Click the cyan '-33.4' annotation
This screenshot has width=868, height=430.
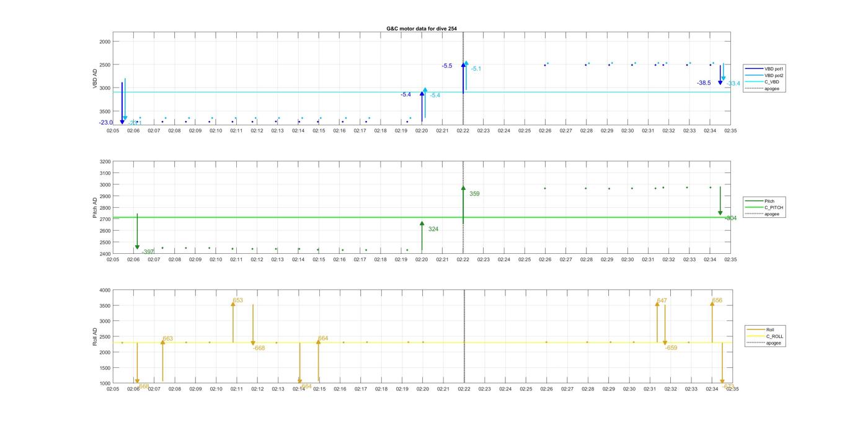click(x=733, y=84)
